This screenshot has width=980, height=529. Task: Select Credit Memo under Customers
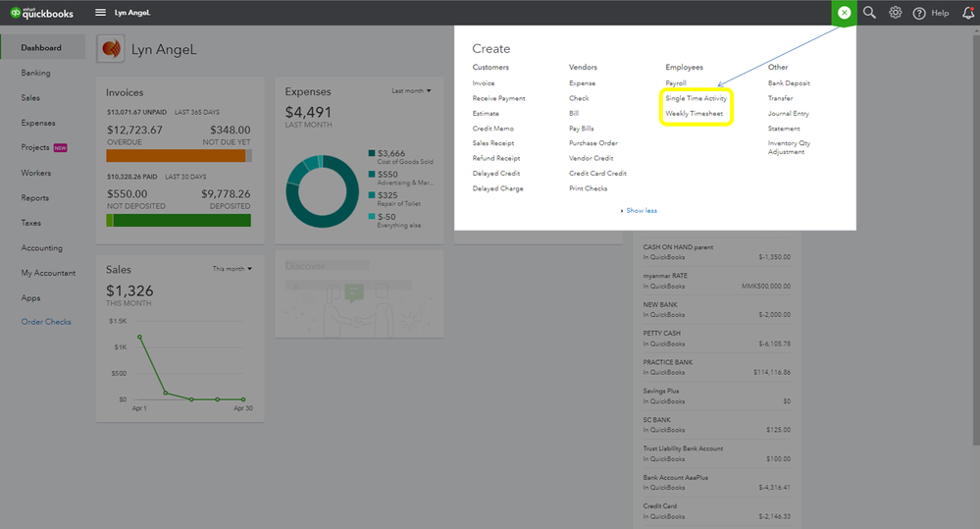493,129
